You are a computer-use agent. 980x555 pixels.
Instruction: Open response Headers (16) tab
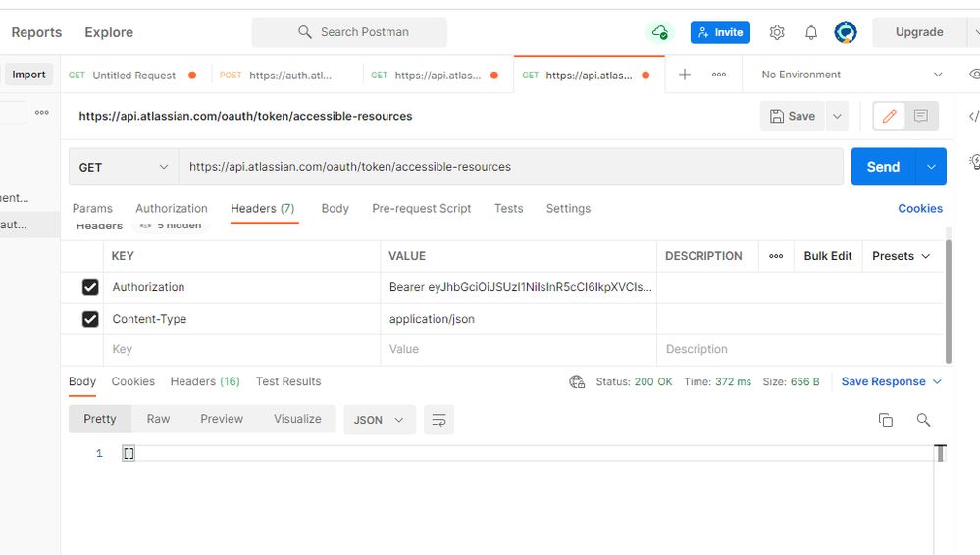click(x=205, y=381)
